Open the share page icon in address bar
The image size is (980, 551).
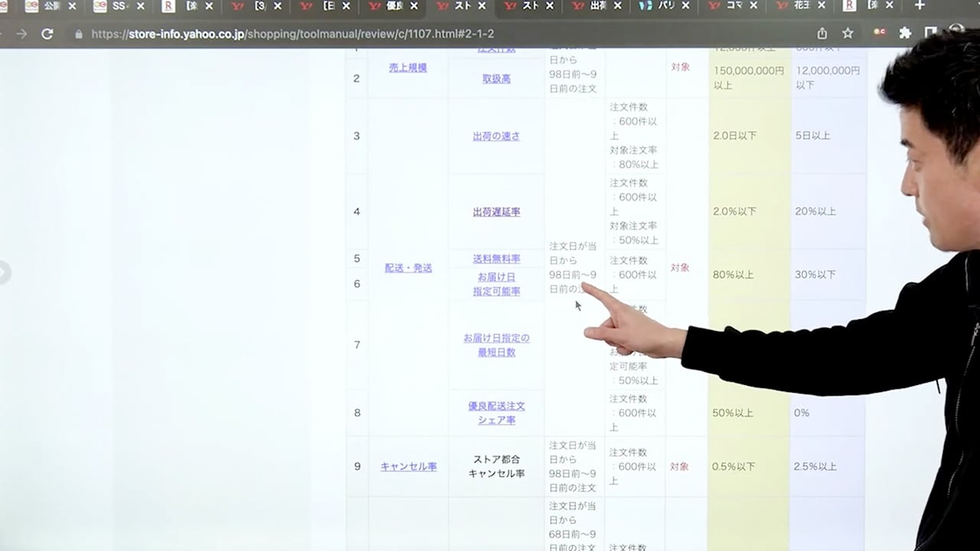click(822, 34)
